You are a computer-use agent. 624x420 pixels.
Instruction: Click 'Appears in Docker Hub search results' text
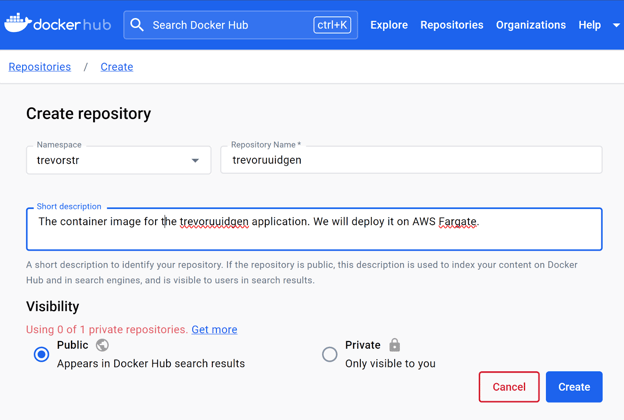[151, 363]
